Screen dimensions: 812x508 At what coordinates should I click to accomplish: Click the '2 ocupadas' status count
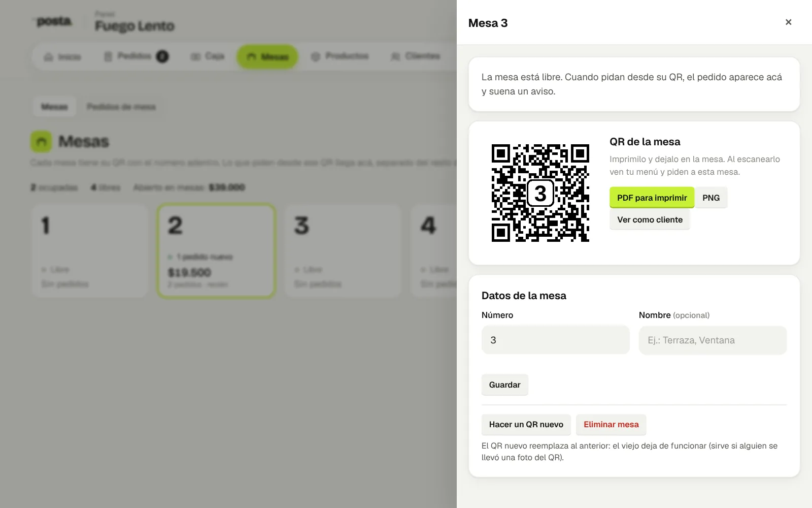(x=54, y=187)
